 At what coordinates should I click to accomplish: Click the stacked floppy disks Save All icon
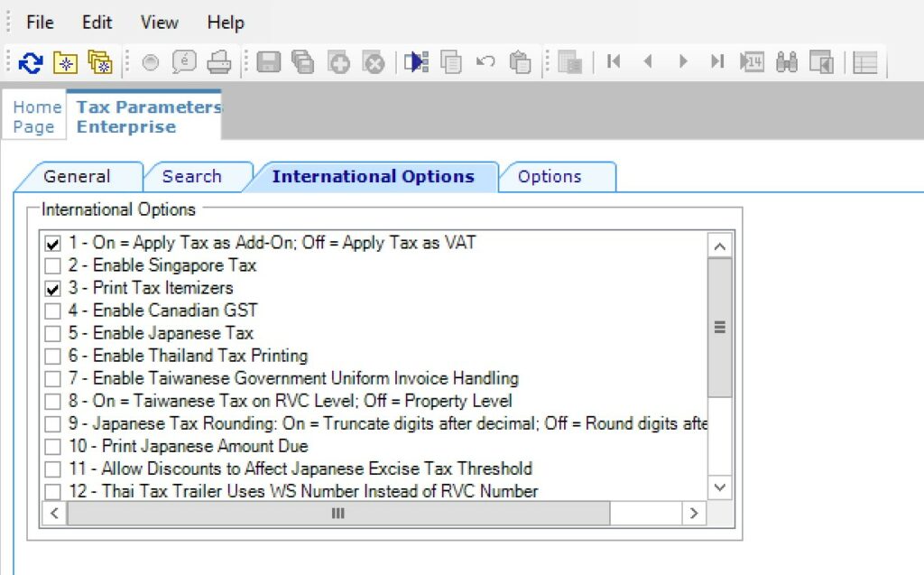coord(303,62)
